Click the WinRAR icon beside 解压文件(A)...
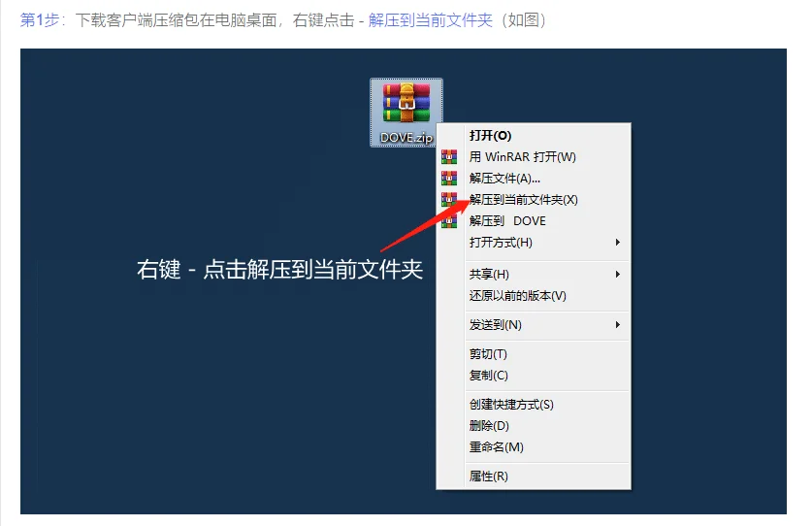The width and height of the screenshot is (812, 526). click(448, 179)
